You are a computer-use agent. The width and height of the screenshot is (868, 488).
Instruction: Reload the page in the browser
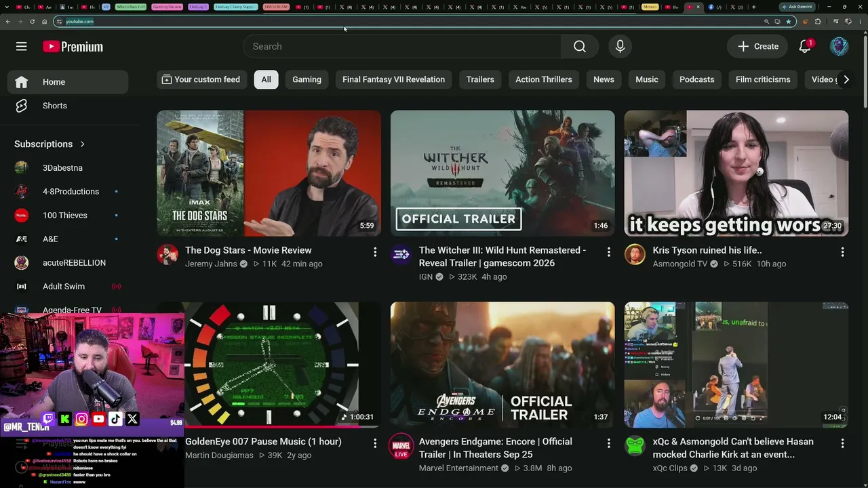(x=32, y=22)
